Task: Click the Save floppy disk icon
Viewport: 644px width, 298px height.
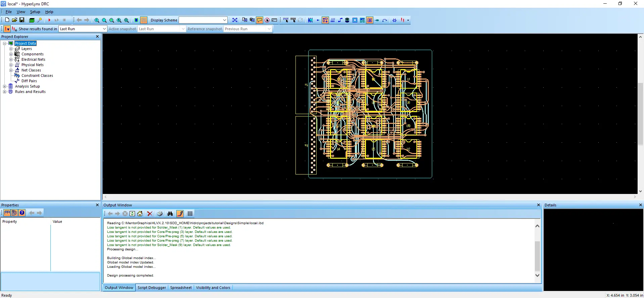Action: [22, 20]
